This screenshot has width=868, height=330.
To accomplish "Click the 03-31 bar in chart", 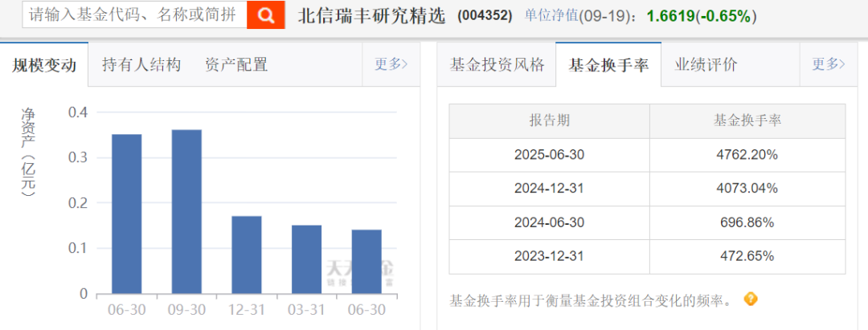I will [x=307, y=259].
